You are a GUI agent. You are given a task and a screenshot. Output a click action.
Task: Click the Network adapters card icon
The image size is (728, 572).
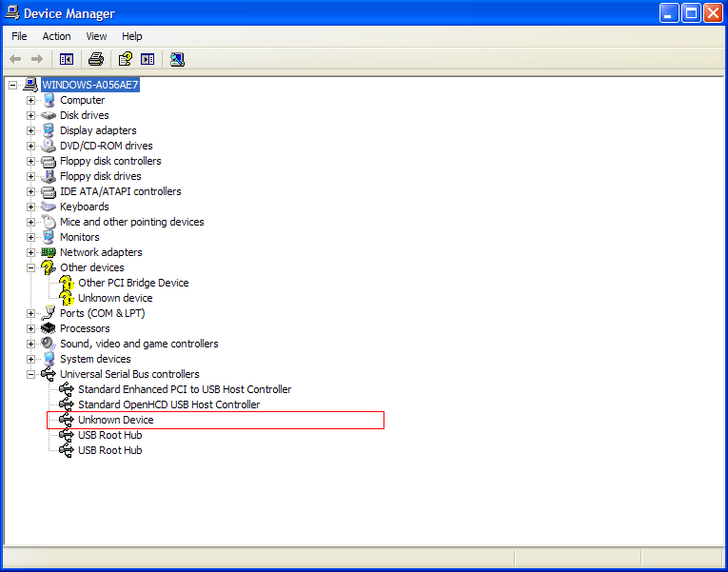coord(49,252)
